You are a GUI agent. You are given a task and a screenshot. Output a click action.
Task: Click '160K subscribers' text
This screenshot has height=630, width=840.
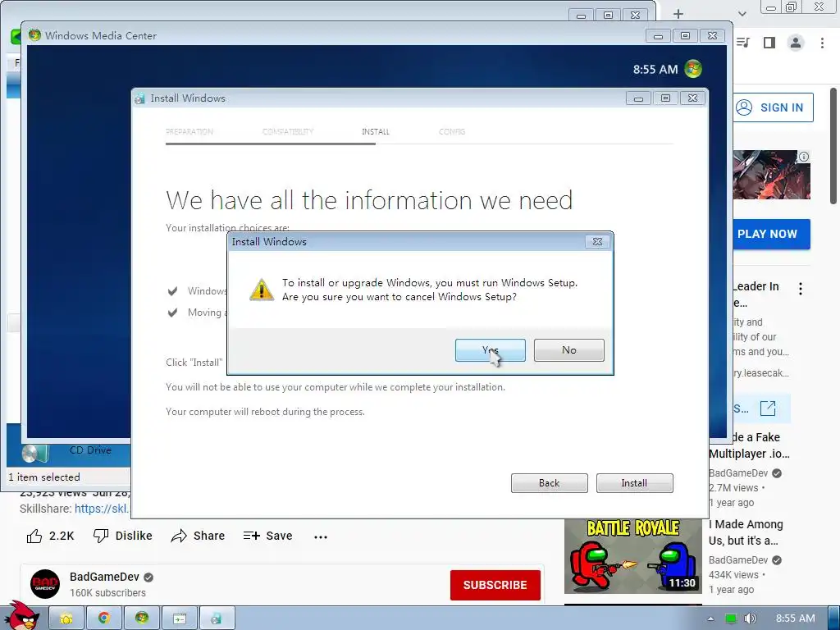[x=107, y=592]
